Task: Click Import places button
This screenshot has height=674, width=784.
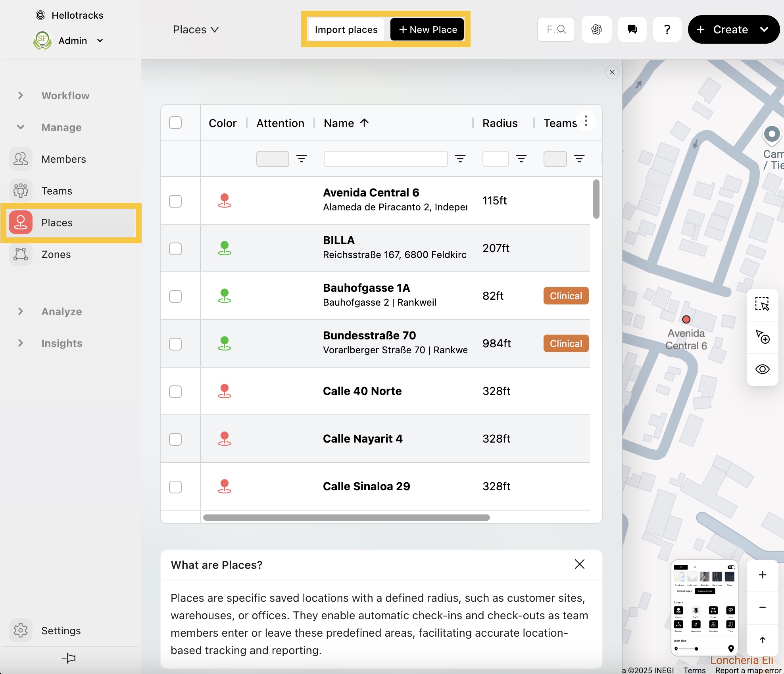Action: pos(346,29)
